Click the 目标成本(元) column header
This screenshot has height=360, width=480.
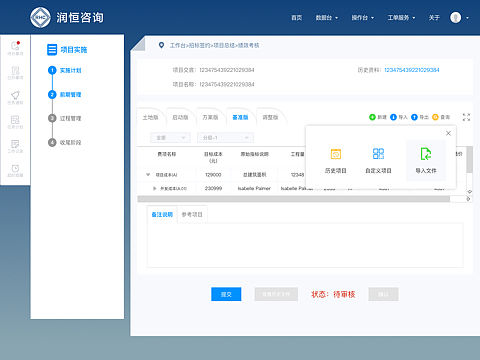213,157
